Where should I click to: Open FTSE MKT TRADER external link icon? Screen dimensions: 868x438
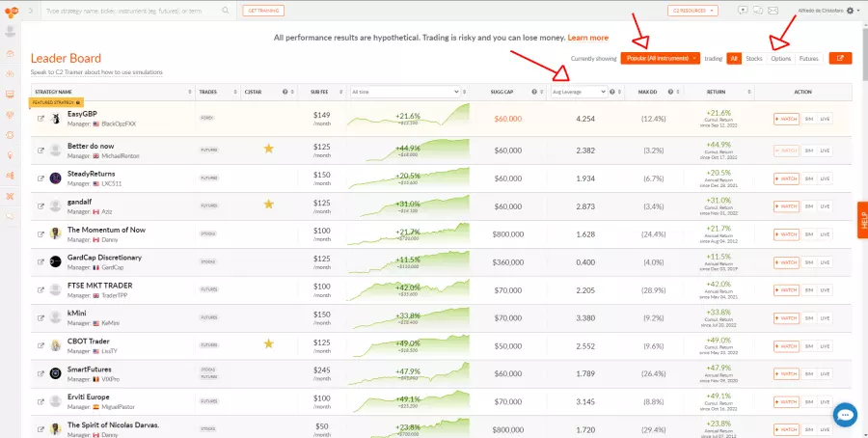click(x=41, y=289)
